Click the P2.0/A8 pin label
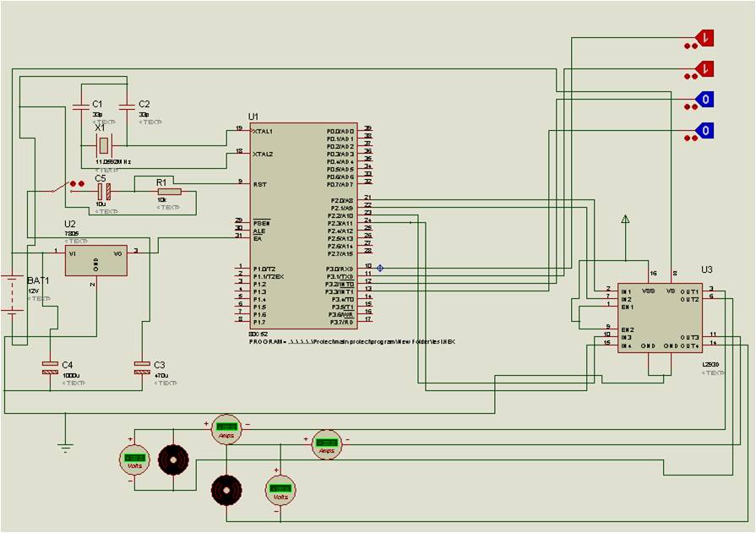This screenshot has height=533, width=756. [342, 201]
